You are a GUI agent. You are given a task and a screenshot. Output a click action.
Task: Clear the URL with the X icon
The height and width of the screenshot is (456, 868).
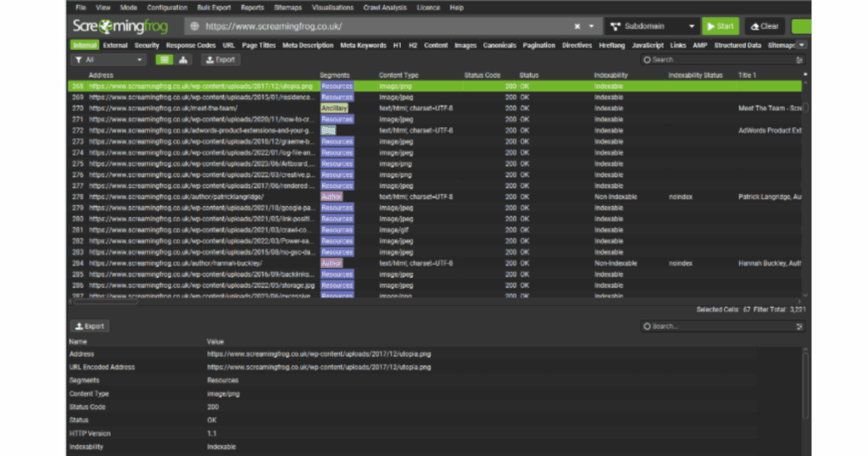pos(576,26)
